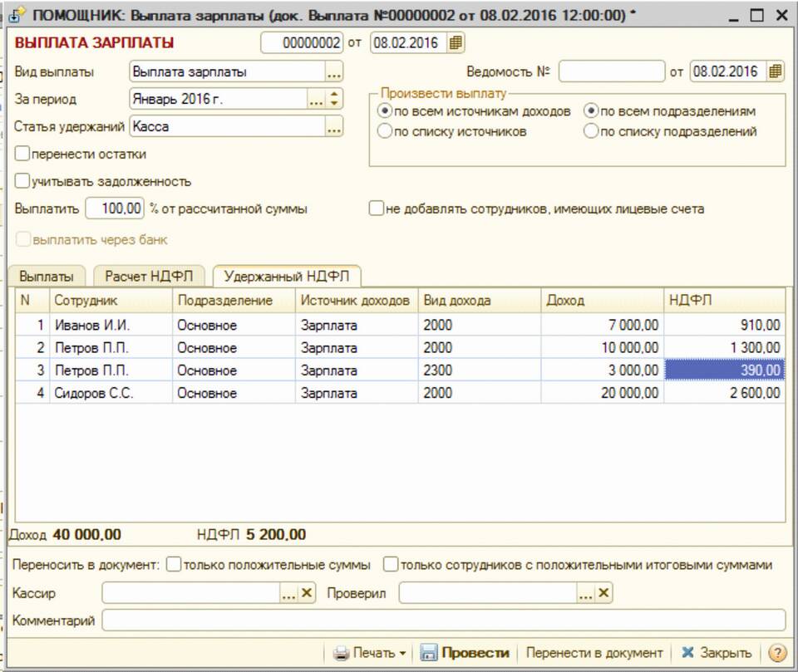Viewport: 798px width, 672px height.
Task: Click the N column header
Action: tap(32, 300)
